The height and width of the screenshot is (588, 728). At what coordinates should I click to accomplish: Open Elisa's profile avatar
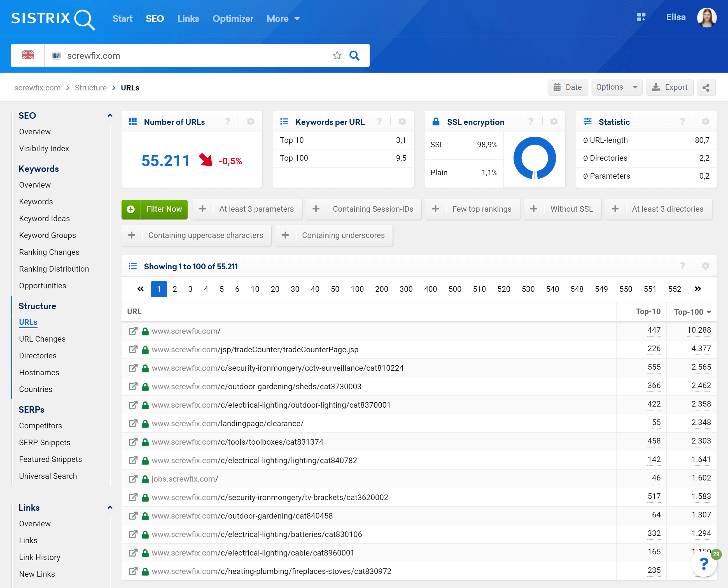click(707, 18)
